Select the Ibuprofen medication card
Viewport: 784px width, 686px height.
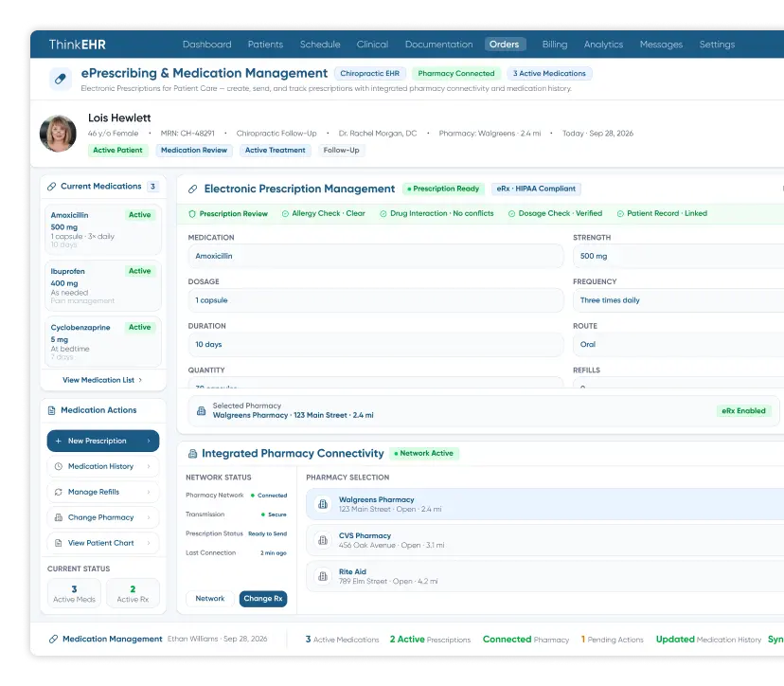pos(103,286)
